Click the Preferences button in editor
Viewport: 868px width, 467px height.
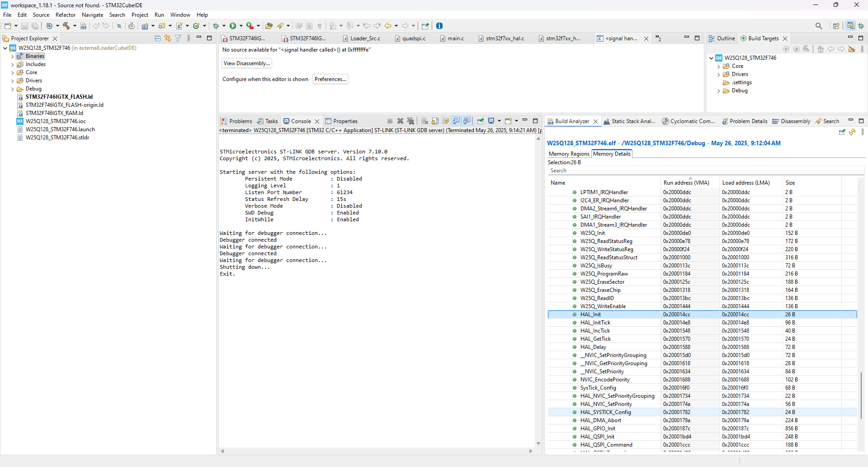pyautogui.click(x=330, y=79)
